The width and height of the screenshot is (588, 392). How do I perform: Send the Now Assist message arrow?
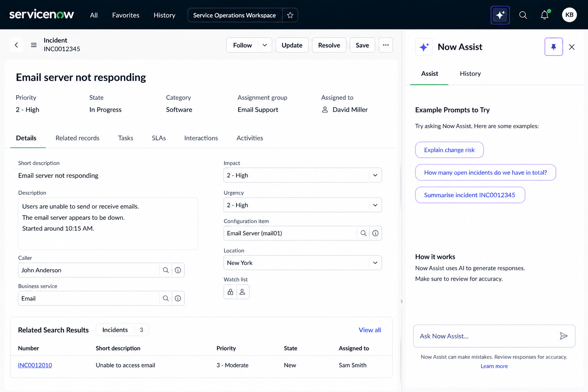[x=563, y=336]
